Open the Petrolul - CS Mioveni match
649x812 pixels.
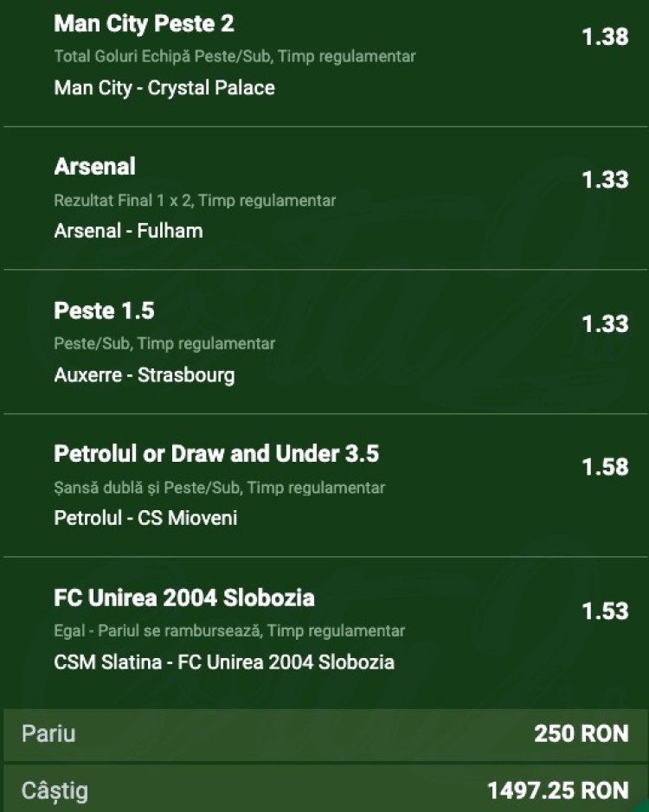coord(145,517)
